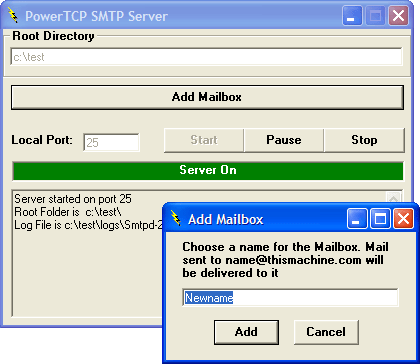Viewport: 420px width, 364px height.
Task: Close the Add Mailbox dialog
Action: pos(403,219)
